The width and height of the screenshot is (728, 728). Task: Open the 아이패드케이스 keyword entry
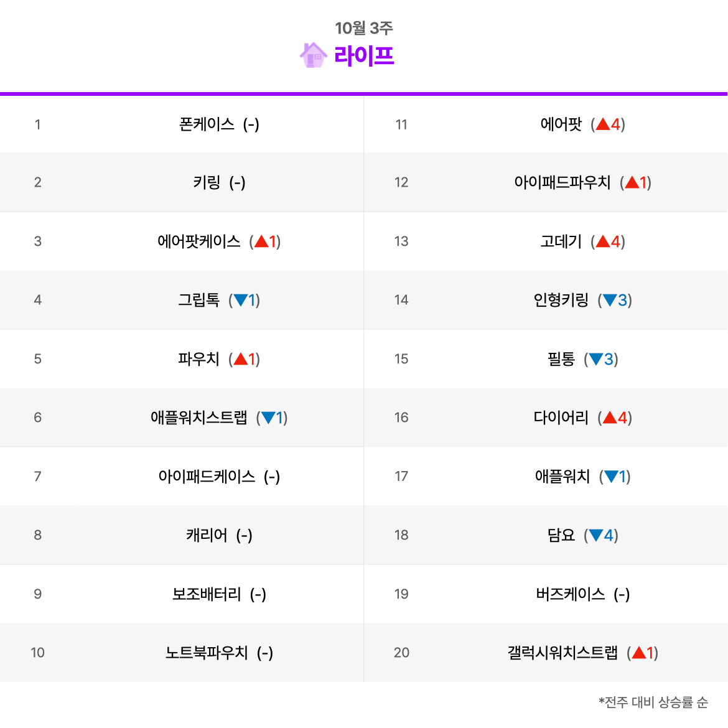click(207, 477)
